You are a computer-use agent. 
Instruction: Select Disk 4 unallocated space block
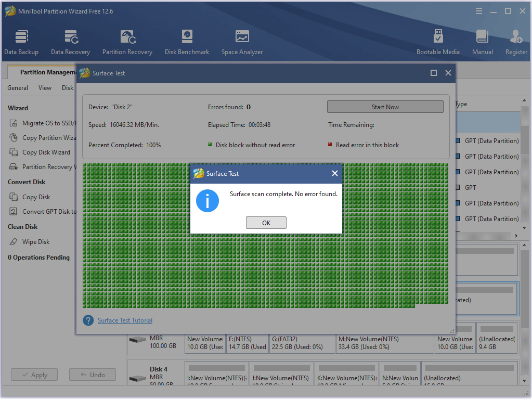point(470,373)
